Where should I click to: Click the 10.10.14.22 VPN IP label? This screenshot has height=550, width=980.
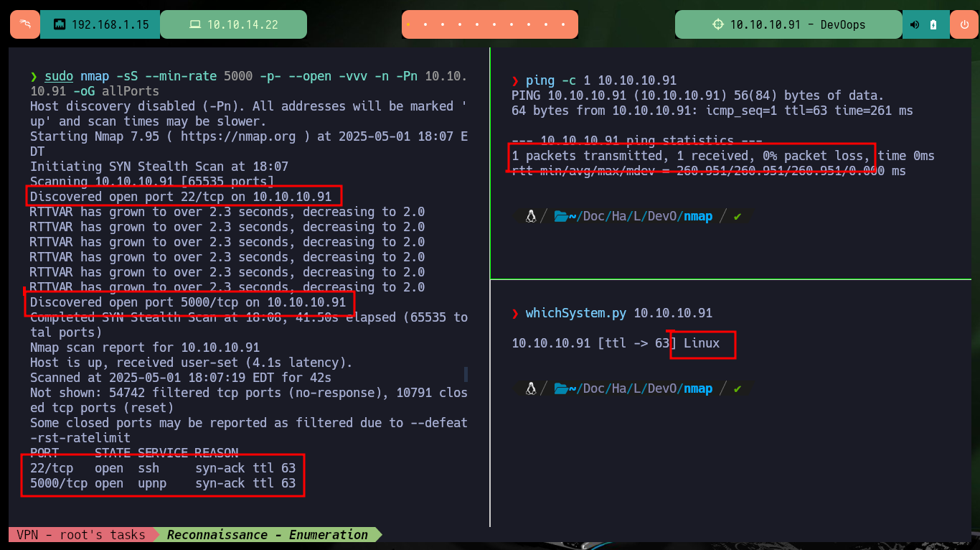(242, 24)
